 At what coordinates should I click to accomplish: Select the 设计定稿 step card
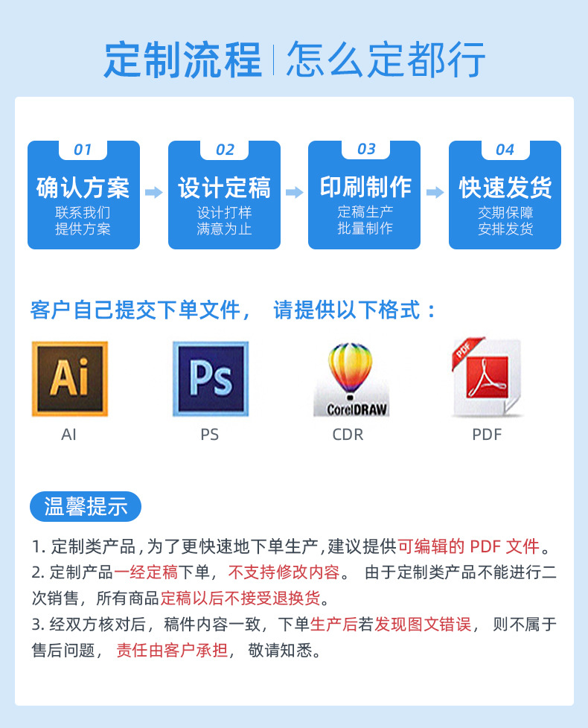click(x=224, y=195)
